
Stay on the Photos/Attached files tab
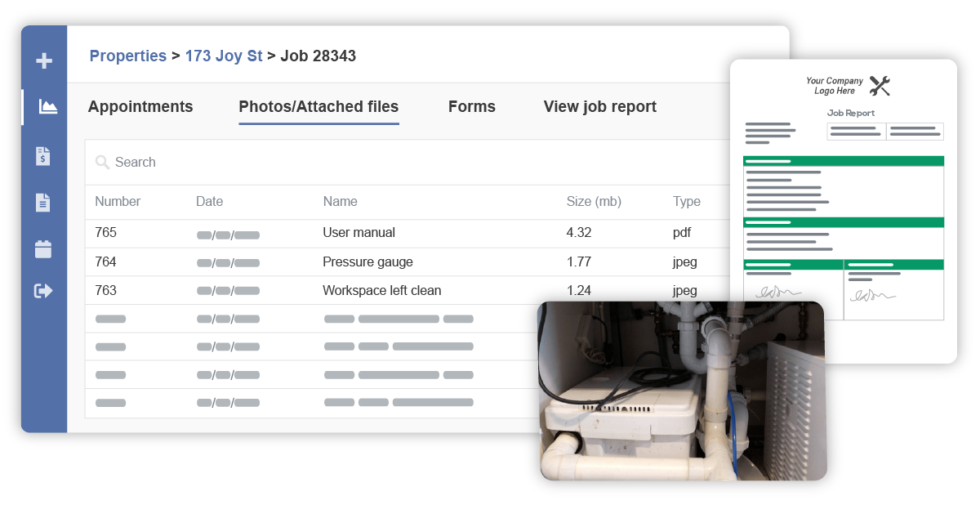(x=318, y=106)
